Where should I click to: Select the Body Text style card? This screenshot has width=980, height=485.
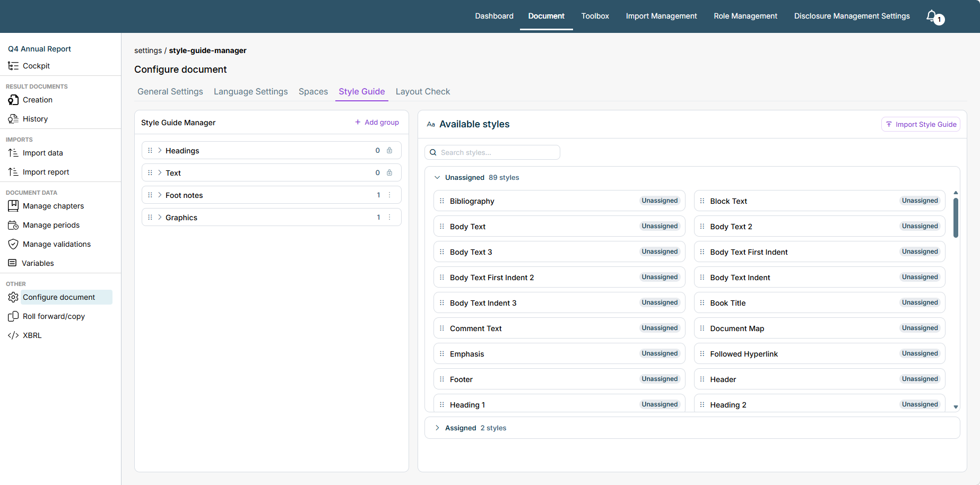pyautogui.click(x=559, y=226)
